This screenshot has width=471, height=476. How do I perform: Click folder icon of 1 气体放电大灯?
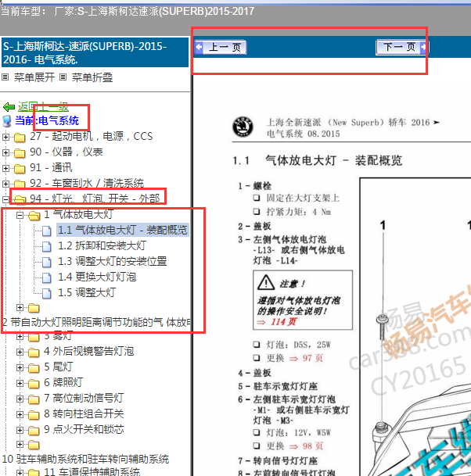click(x=34, y=216)
